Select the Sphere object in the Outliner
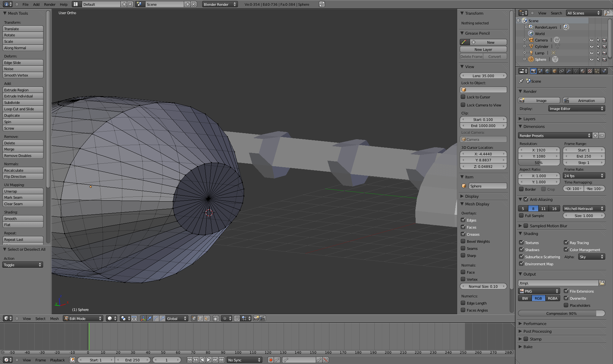This screenshot has height=364, width=613. tap(540, 59)
